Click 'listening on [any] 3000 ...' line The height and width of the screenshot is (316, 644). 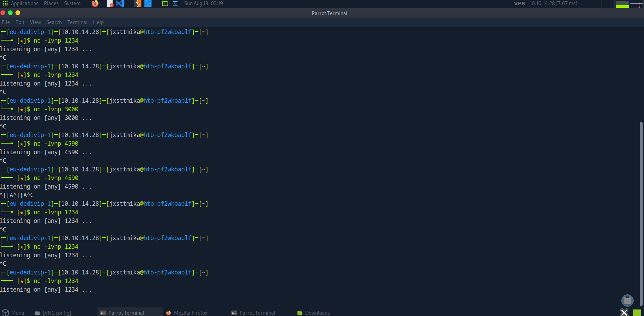pos(46,118)
